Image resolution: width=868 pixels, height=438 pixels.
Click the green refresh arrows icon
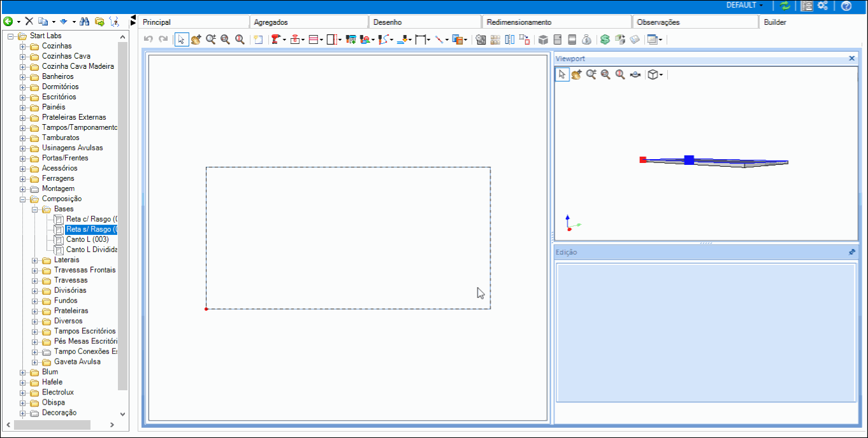[785, 6]
